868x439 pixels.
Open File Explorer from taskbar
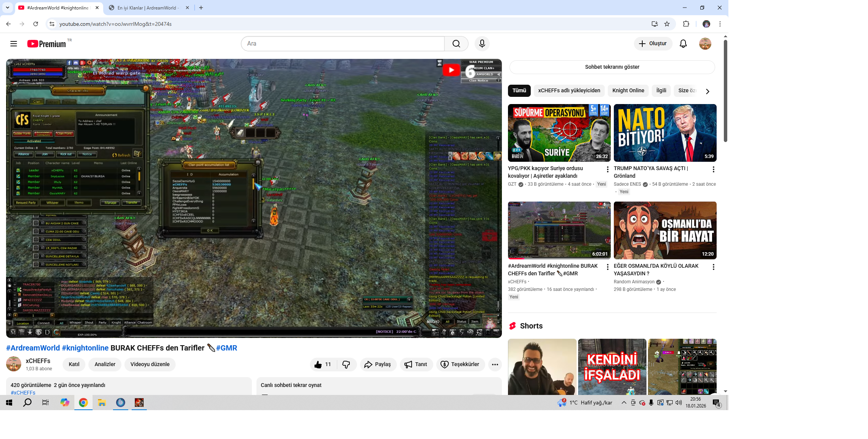[102, 403]
